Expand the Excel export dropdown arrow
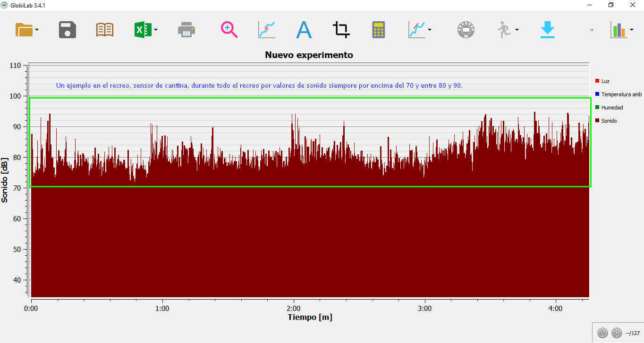The width and height of the screenshot is (644, 343). (x=156, y=30)
